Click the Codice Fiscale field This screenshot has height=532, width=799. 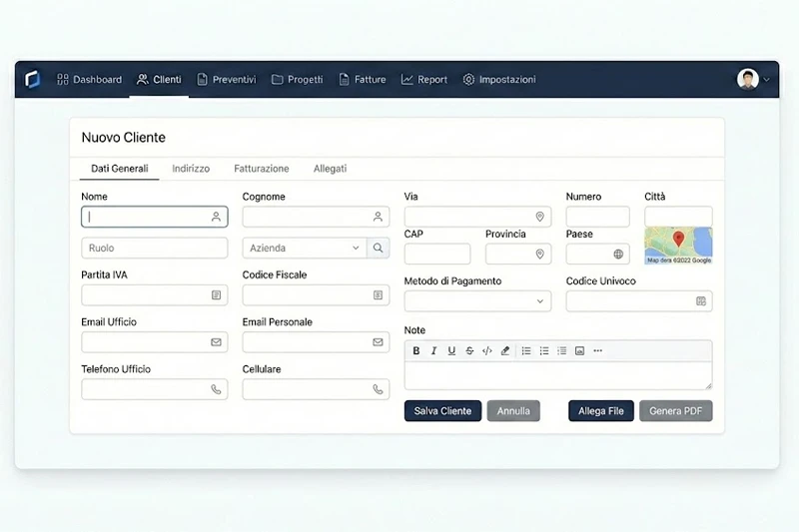coord(316,295)
